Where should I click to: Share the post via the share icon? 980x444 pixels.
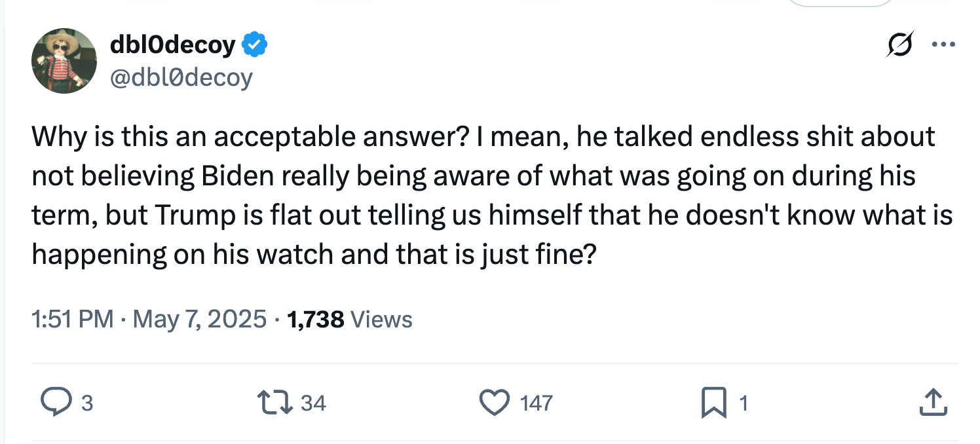(933, 403)
